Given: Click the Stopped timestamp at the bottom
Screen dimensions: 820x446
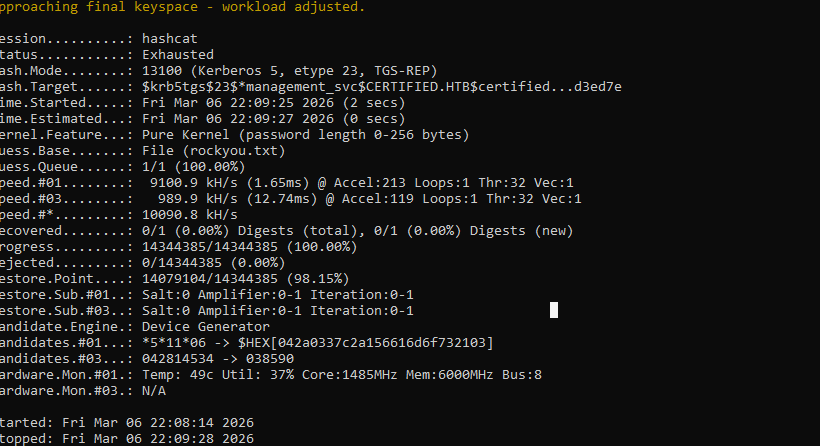Looking at the screenshot, I should 160,438.
